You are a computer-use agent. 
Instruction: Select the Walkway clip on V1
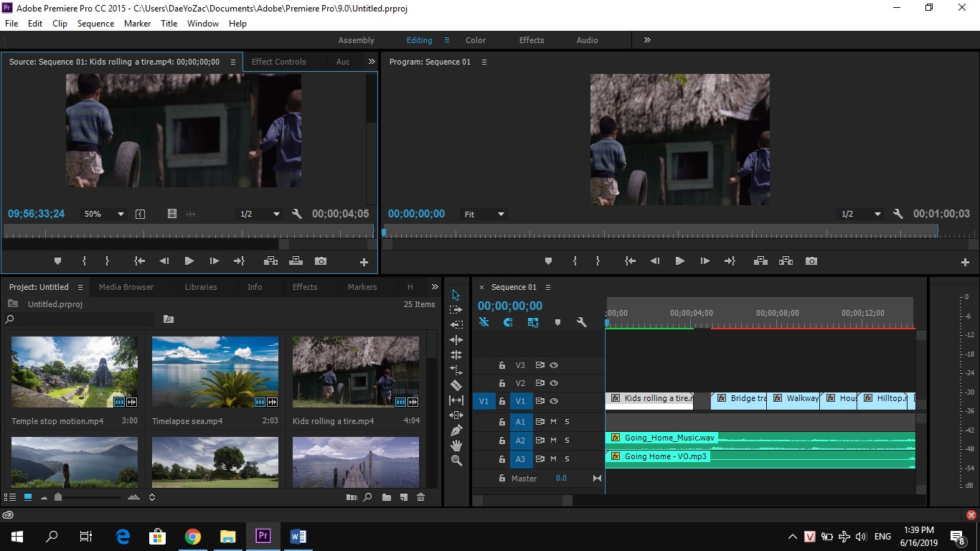pos(793,401)
